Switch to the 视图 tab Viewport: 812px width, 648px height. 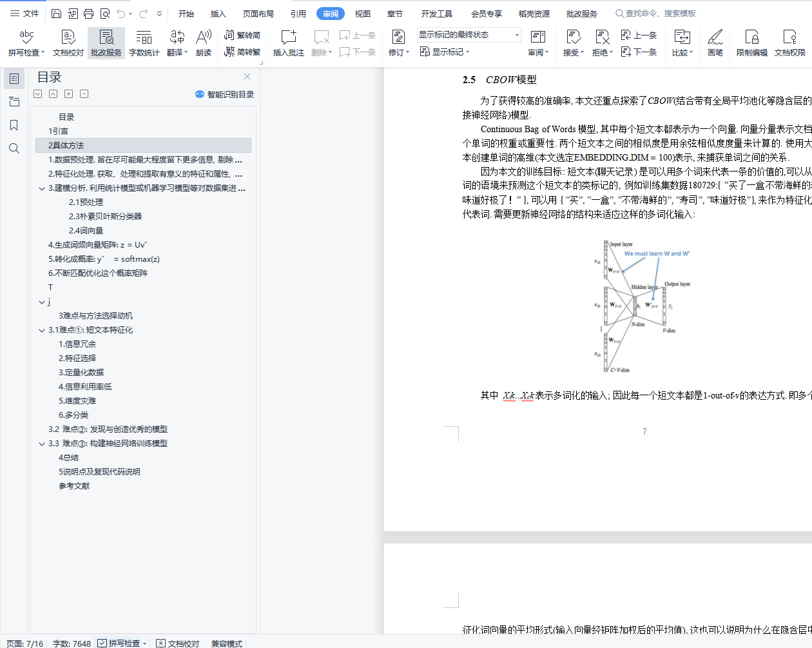363,14
